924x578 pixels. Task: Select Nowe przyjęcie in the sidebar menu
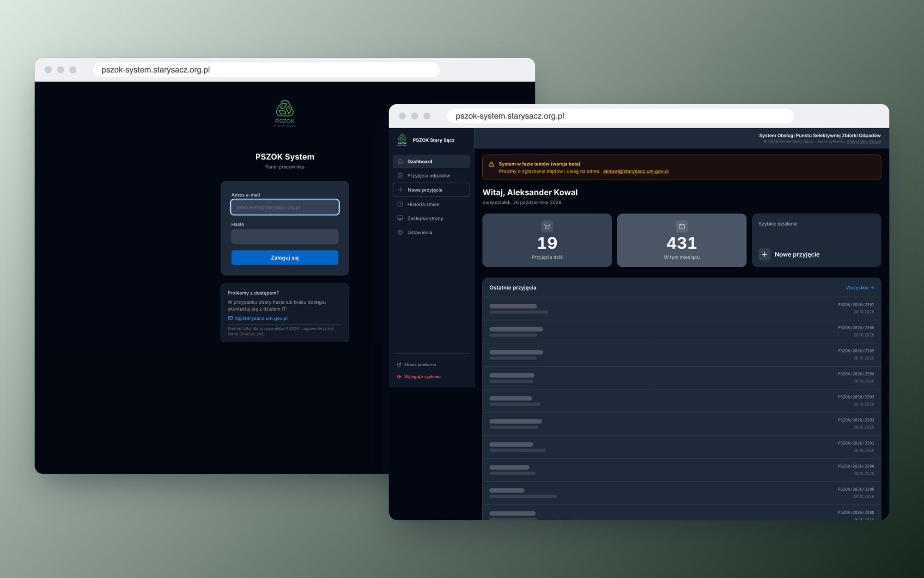click(x=432, y=190)
